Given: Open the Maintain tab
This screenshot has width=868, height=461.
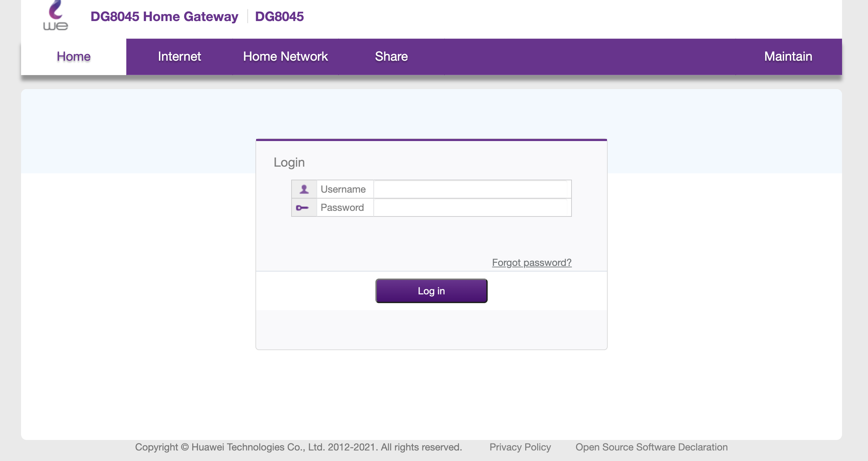Looking at the screenshot, I should (788, 56).
